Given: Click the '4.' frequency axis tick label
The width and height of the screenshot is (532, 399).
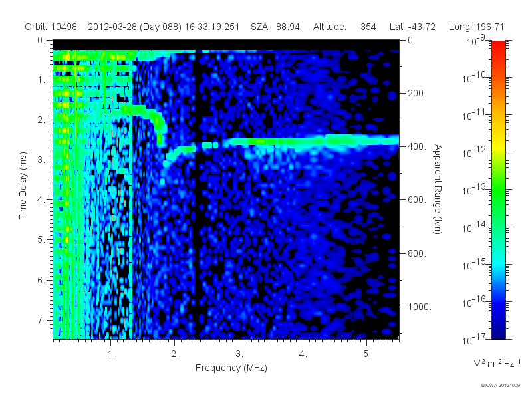Looking at the screenshot, I should tap(303, 354).
